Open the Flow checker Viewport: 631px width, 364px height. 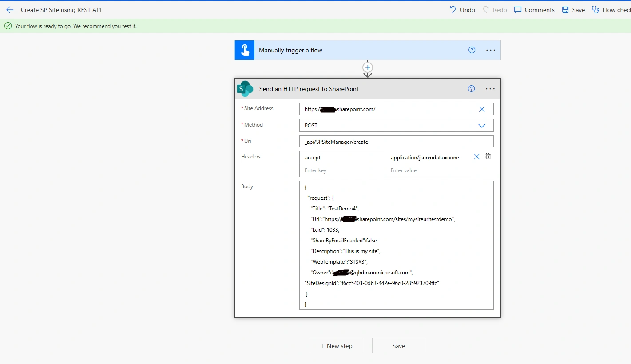click(611, 10)
